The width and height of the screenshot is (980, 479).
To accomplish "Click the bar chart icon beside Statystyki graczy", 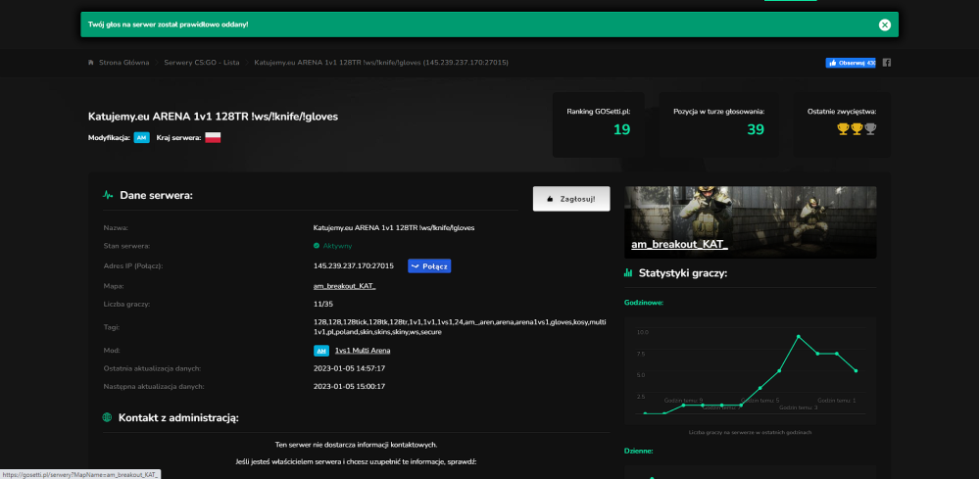I will 628,273.
